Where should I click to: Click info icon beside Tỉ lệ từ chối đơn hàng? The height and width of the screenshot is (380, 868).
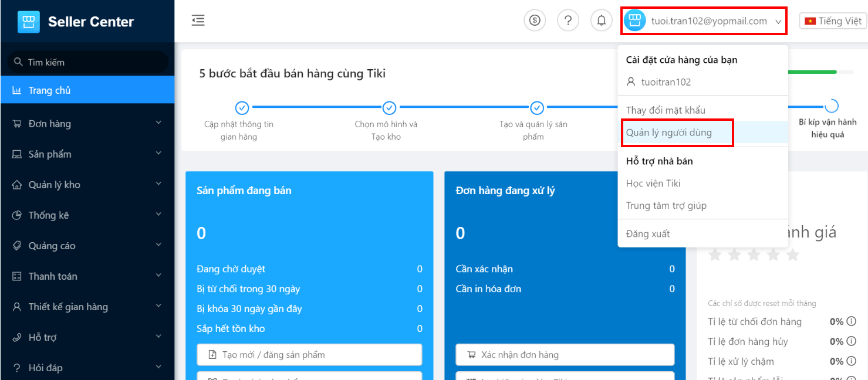[851, 321]
